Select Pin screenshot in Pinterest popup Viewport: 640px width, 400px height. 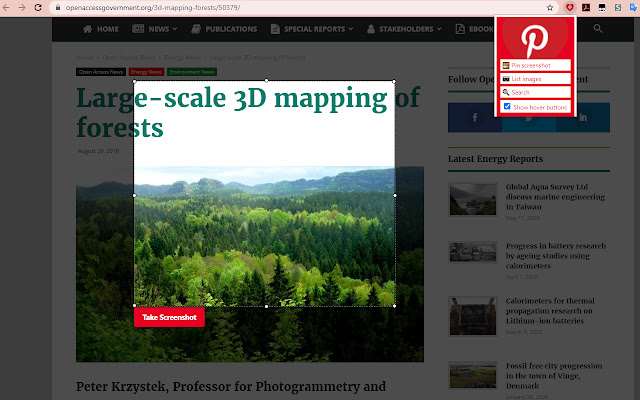[534, 66]
